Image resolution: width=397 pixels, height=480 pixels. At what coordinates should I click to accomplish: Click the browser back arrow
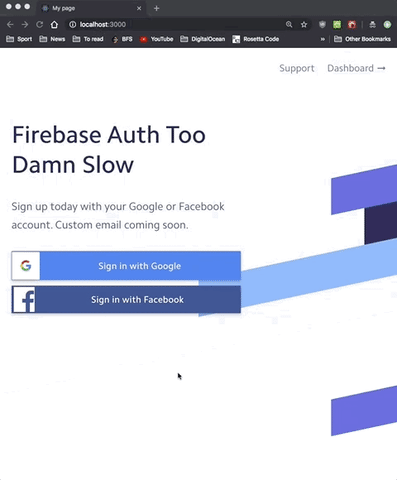point(10,24)
